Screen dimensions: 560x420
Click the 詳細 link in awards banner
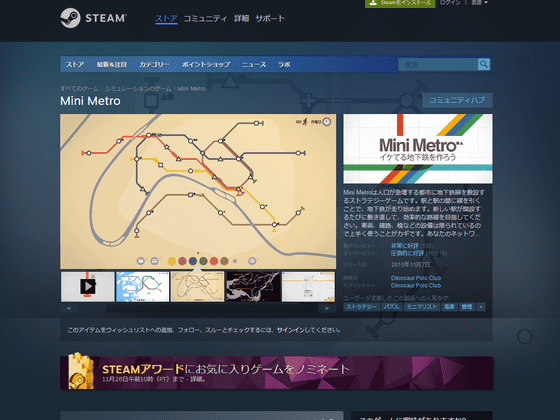197,379
